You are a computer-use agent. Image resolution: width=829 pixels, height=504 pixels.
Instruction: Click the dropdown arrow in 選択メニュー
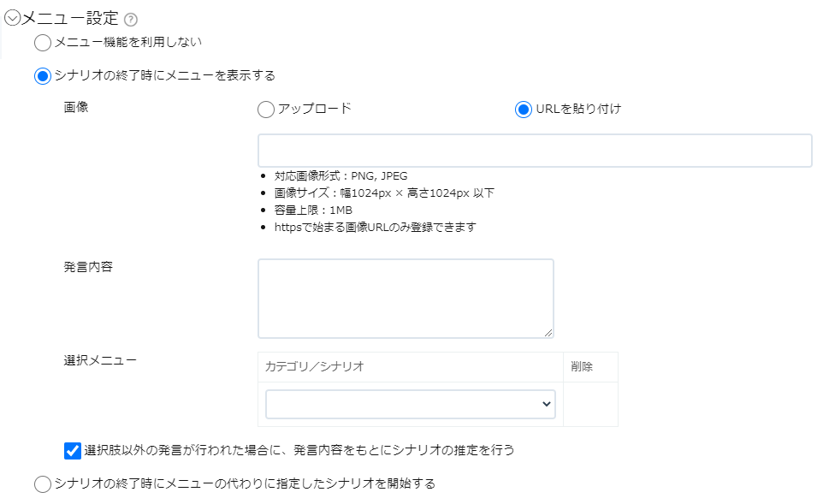pos(546,404)
